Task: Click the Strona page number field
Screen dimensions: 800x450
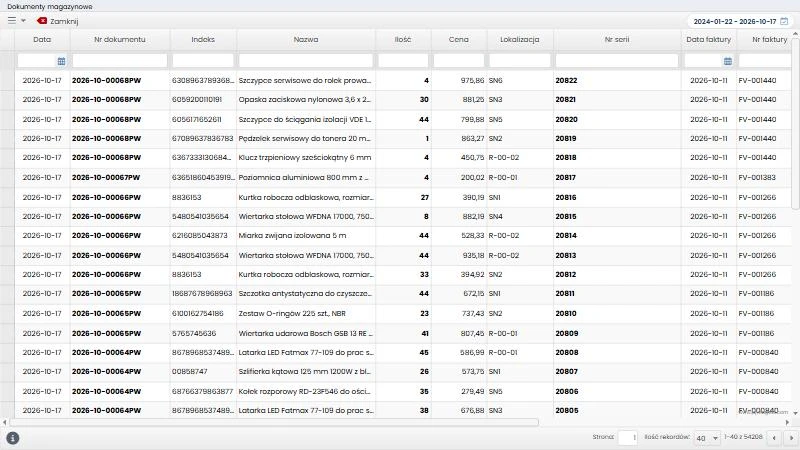Action: click(x=628, y=438)
